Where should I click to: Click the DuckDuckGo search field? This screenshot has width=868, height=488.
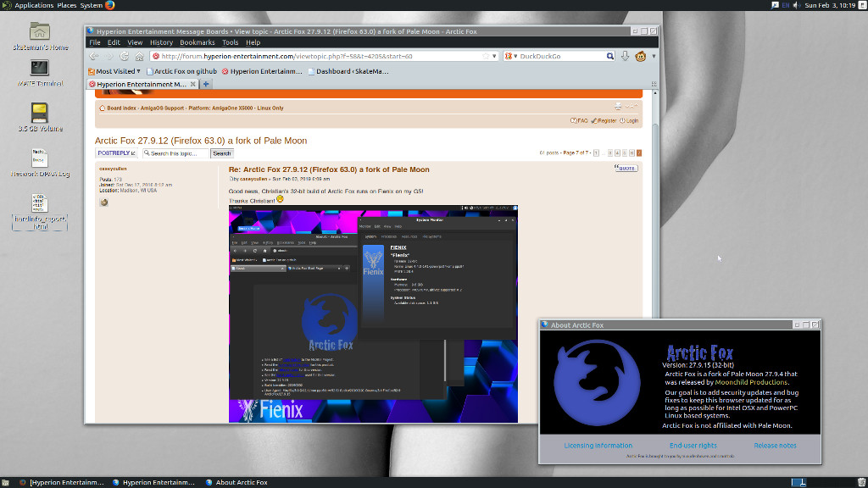pos(561,56)
